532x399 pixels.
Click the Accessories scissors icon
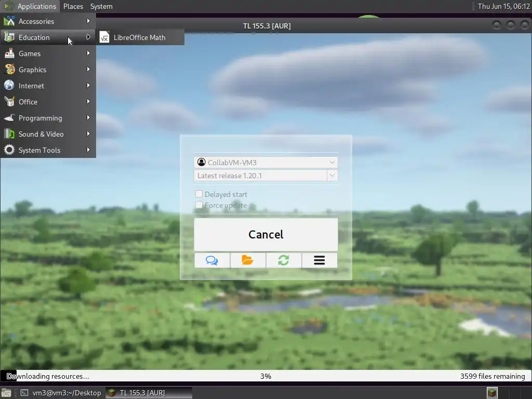pyautogui.click(x=9, y=21)
